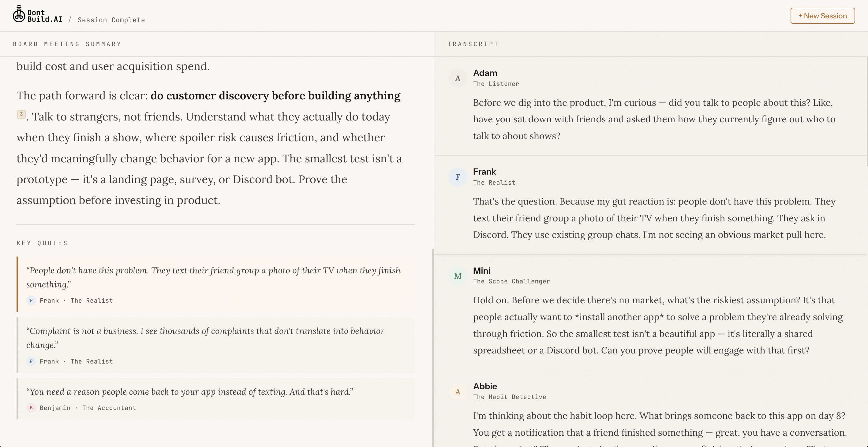868x447 pixels.
Task: Click the Transcript panel header
Action: [473, 44]
